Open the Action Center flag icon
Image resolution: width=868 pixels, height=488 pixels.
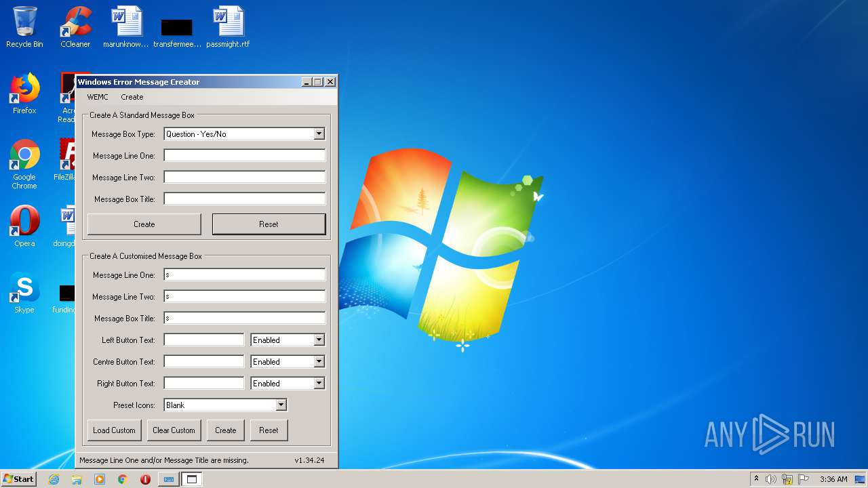804,479
